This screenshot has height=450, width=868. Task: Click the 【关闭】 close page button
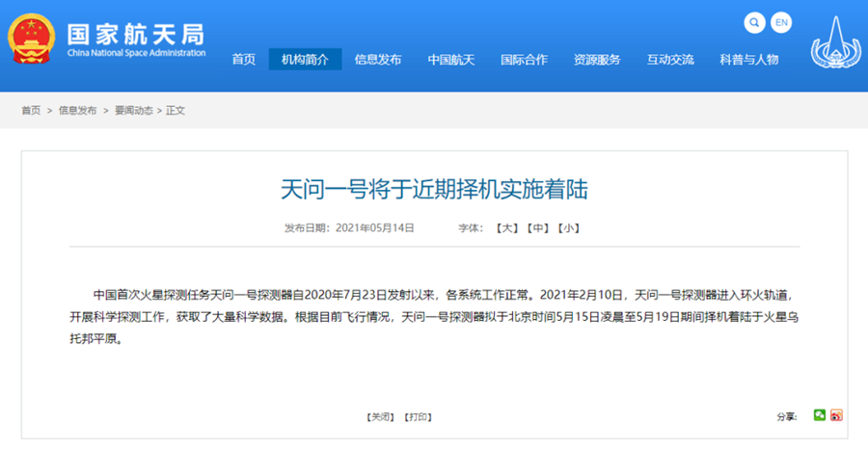381,416
